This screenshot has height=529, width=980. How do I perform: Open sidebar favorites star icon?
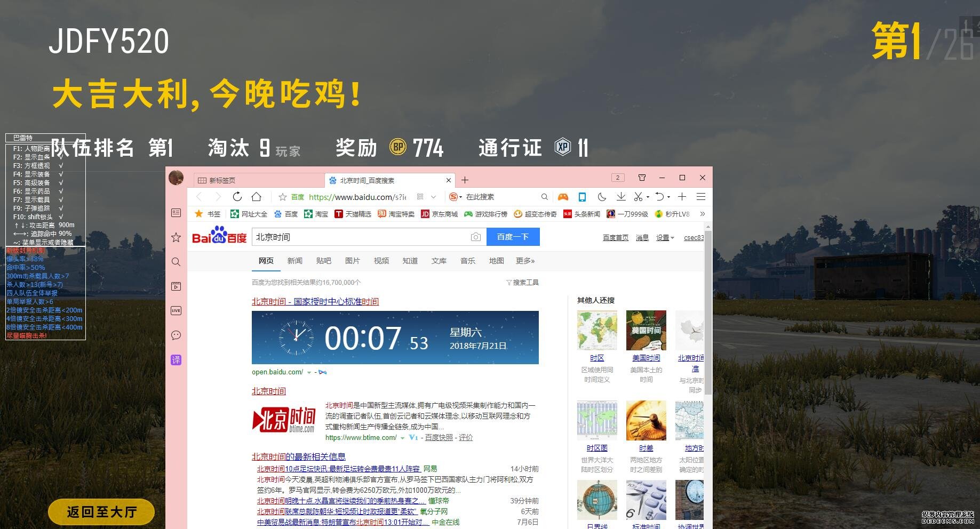[176, 237]
